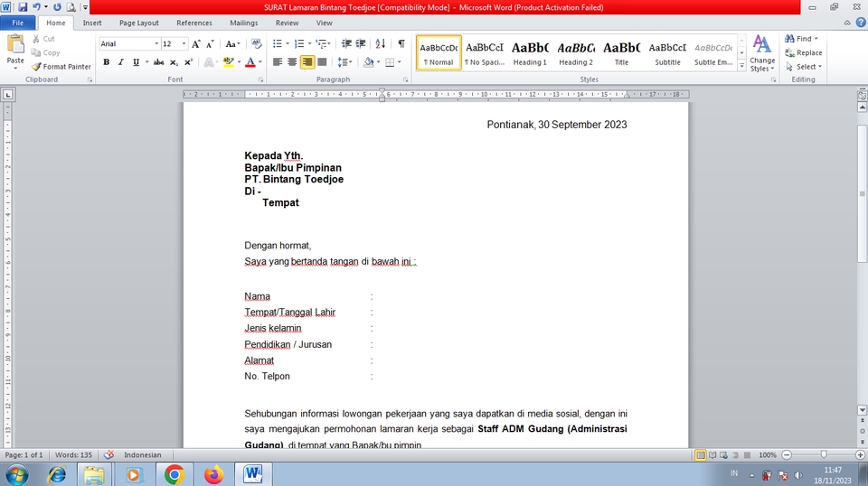Viewport: 868px width, 486px height.
Task: Open the font size dropdown
Action: (x=184, y=43)
